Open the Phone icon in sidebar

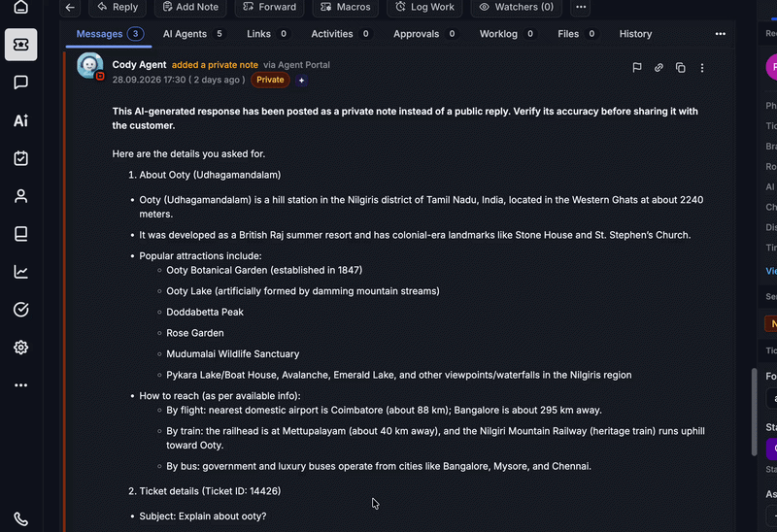tap(20, 519)
